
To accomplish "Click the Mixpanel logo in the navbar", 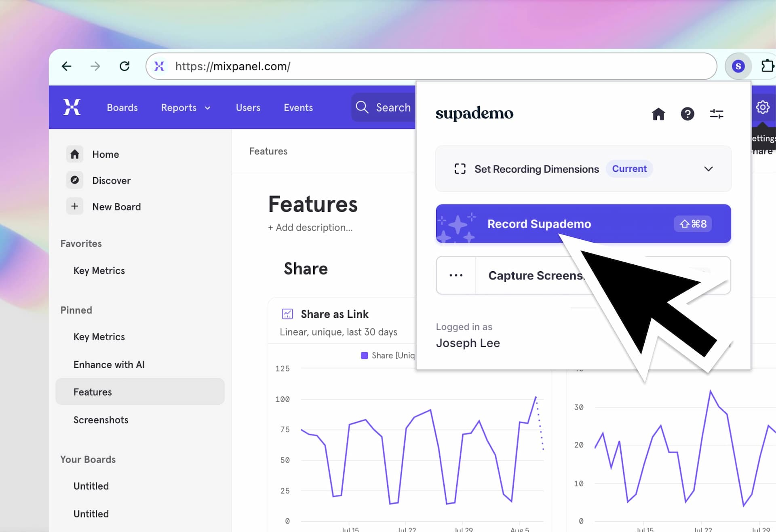I will coord(72,107).
